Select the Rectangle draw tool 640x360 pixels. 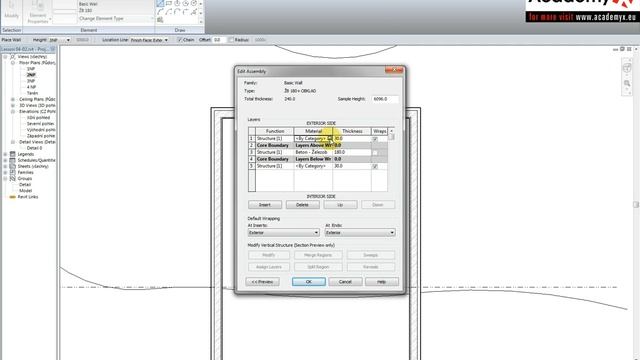169,3
